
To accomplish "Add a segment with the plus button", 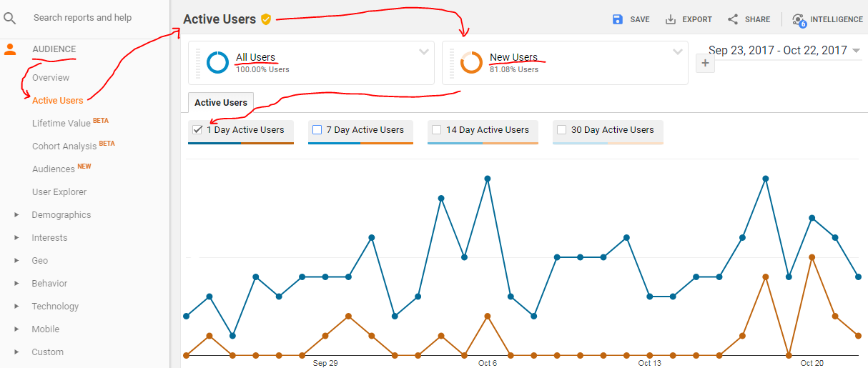I will [705, 64].
